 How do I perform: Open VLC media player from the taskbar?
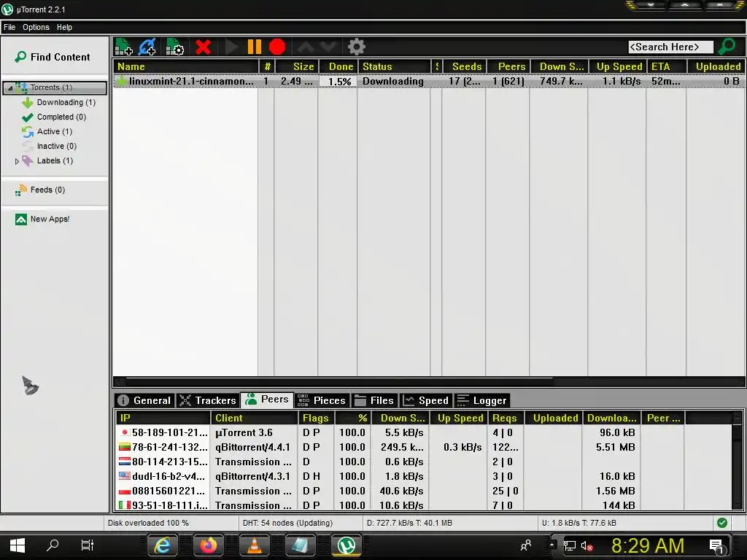pos(254,545)
